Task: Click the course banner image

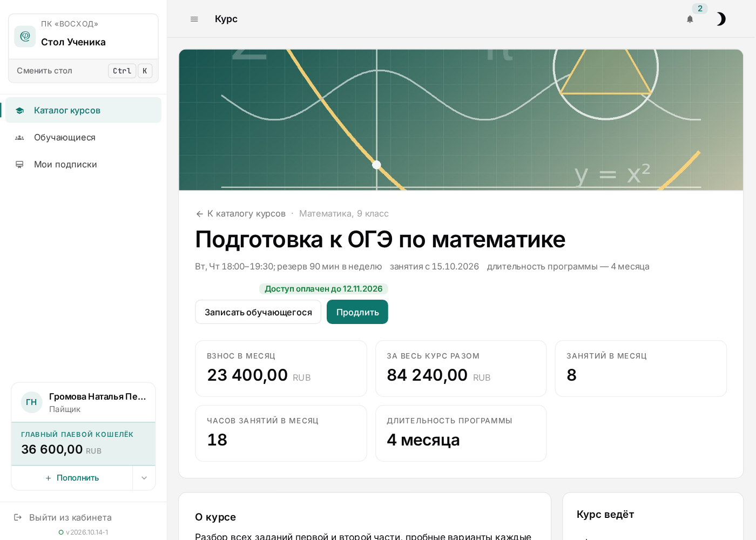Action: (461, 120)
